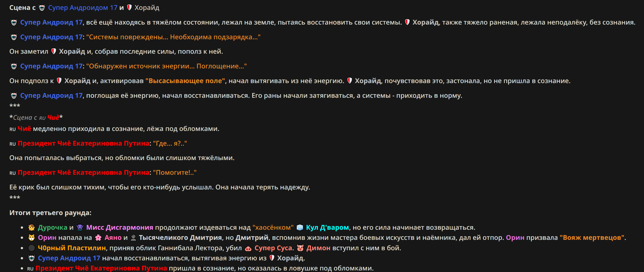Click the quote "Помогите!.."
This screenshot has height=272, width=644.
click(x=175, y=173)
